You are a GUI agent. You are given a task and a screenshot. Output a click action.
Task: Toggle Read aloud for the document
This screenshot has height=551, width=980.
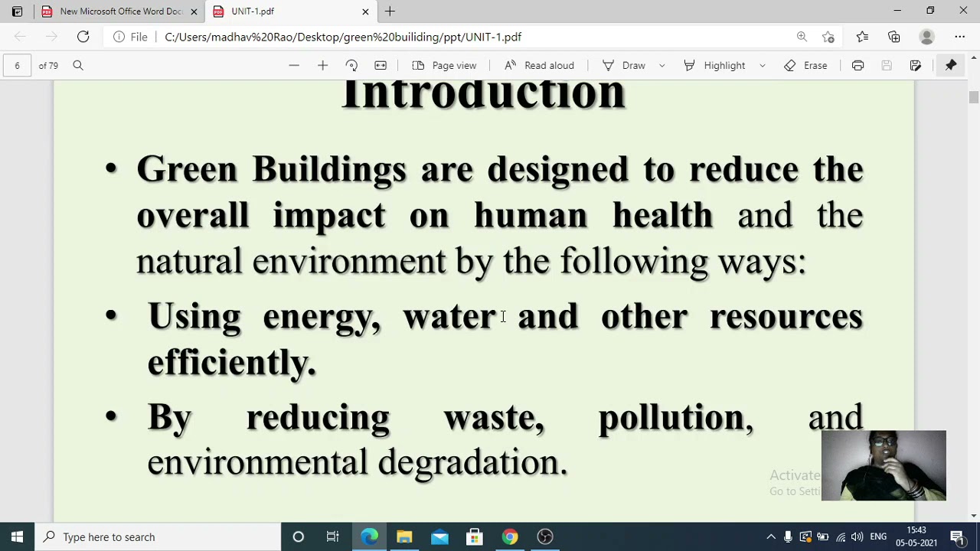pos(538,65)
